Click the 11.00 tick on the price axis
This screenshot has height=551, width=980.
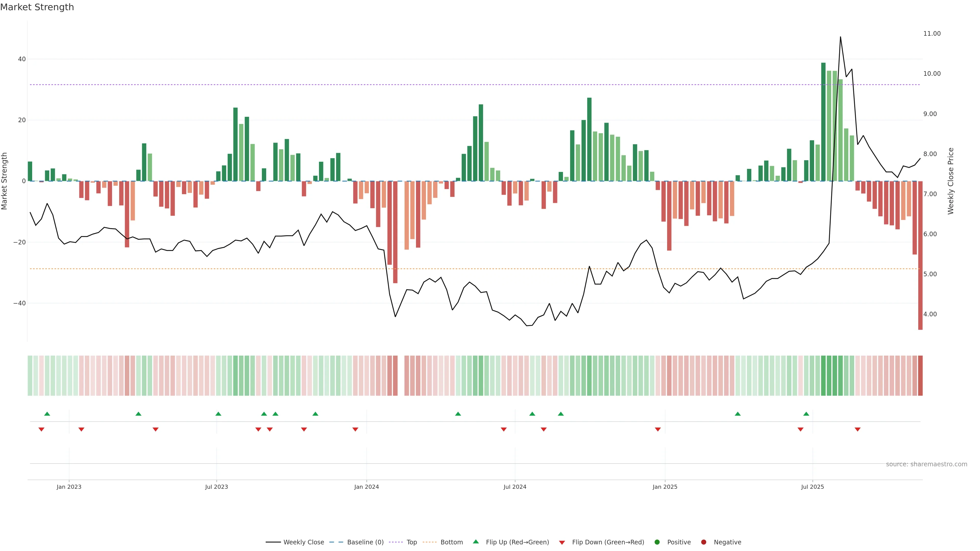(x=932, y=33)
